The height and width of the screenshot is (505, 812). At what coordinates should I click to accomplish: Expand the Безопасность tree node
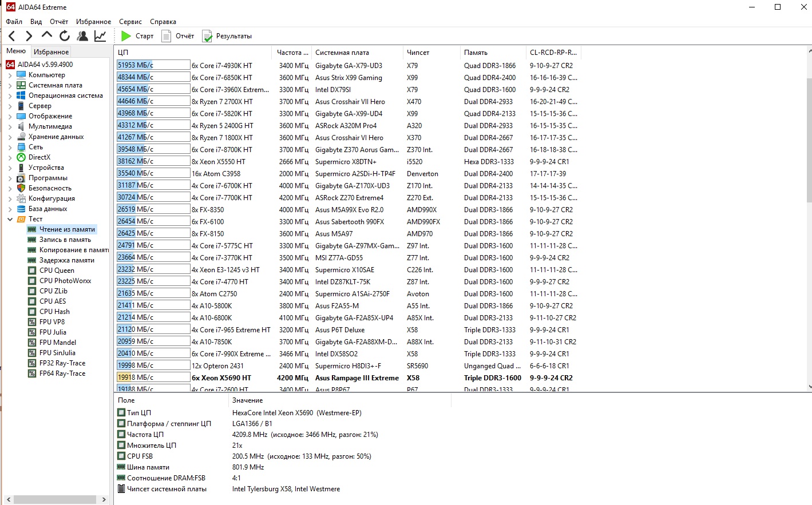click(10, 188)
